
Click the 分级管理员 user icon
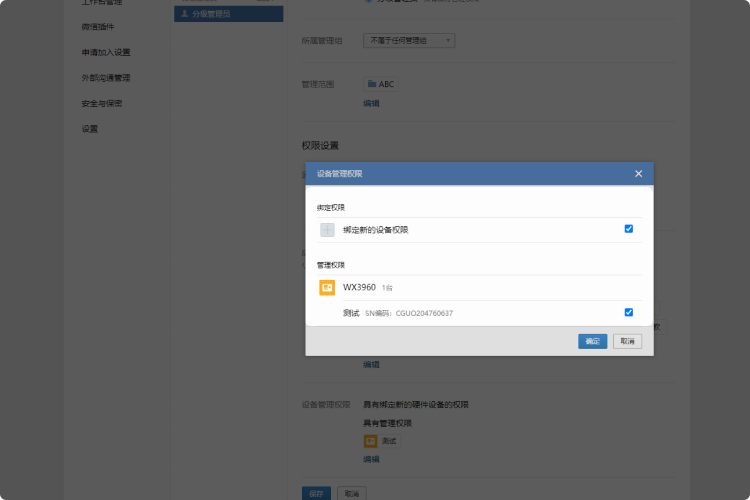pos(184,14)
